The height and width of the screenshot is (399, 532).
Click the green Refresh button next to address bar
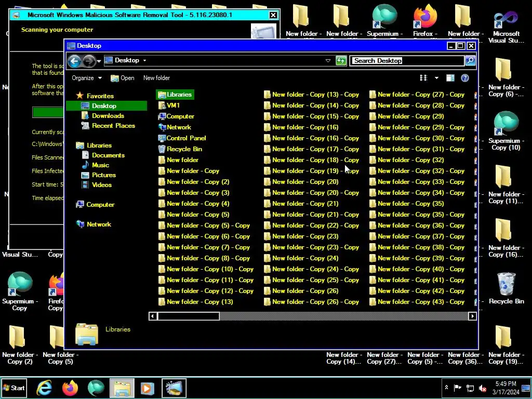[x=341, y=61]
